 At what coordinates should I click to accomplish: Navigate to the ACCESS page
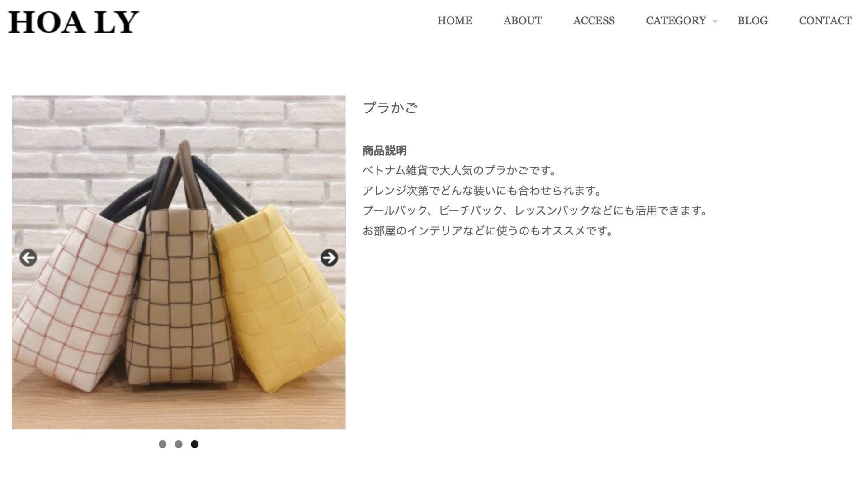(594, 21)
